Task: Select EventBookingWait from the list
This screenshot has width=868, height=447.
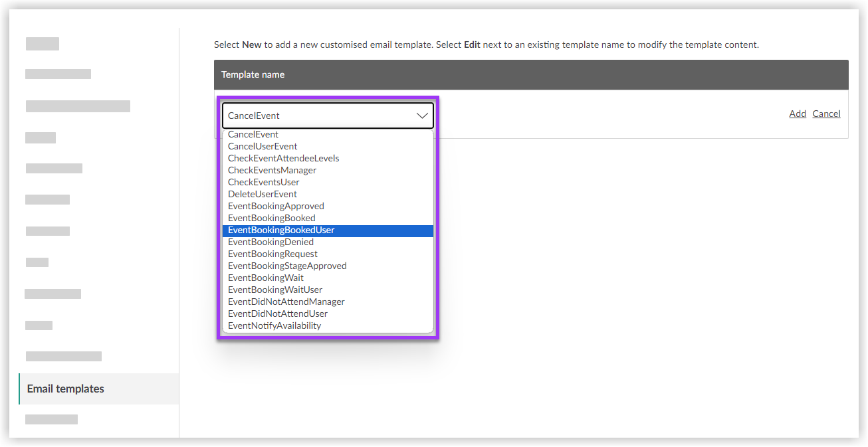Action: point(266,278)
